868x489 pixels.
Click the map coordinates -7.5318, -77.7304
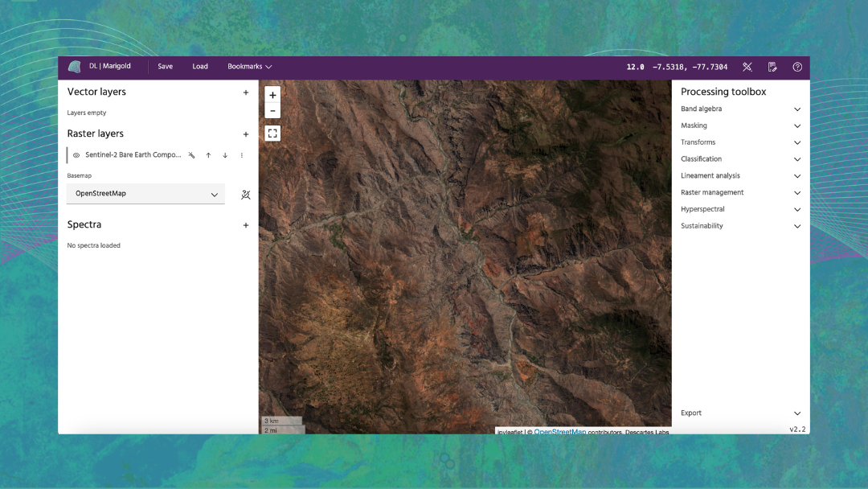(690, 67)
